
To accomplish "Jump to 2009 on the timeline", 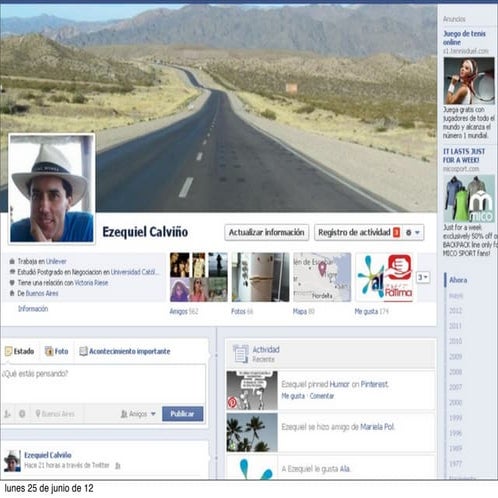I will pyautogui.click(x=455, y=357).
